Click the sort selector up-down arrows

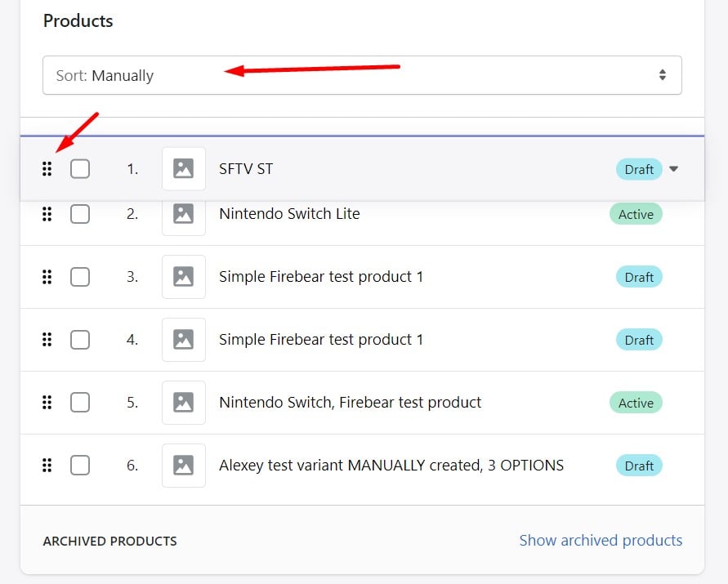click(662, 75)
